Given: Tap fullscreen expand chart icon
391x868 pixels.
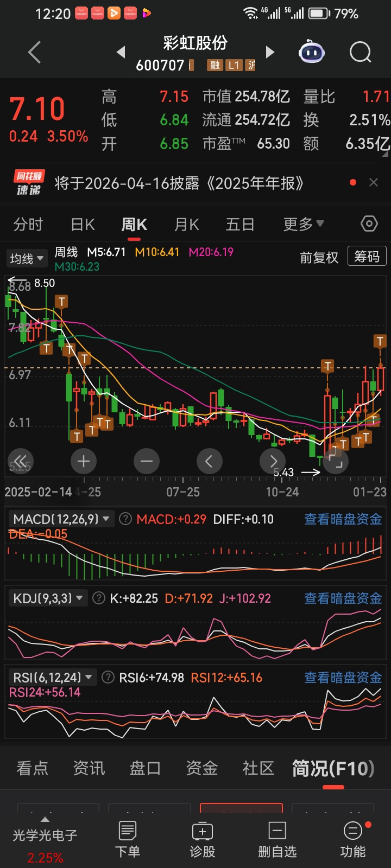Looking at the screenshot, I should 336,462.
